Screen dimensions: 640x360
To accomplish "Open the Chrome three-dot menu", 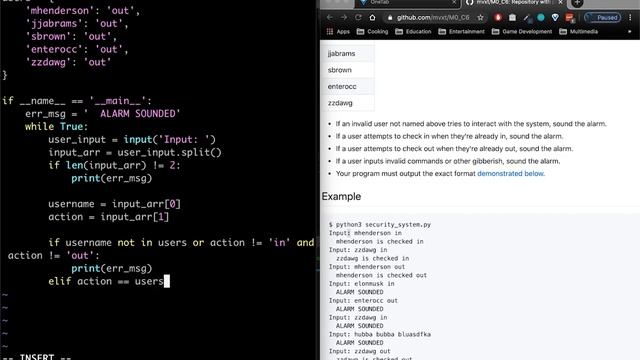I will pyautogui.click(x=631, y=18).
